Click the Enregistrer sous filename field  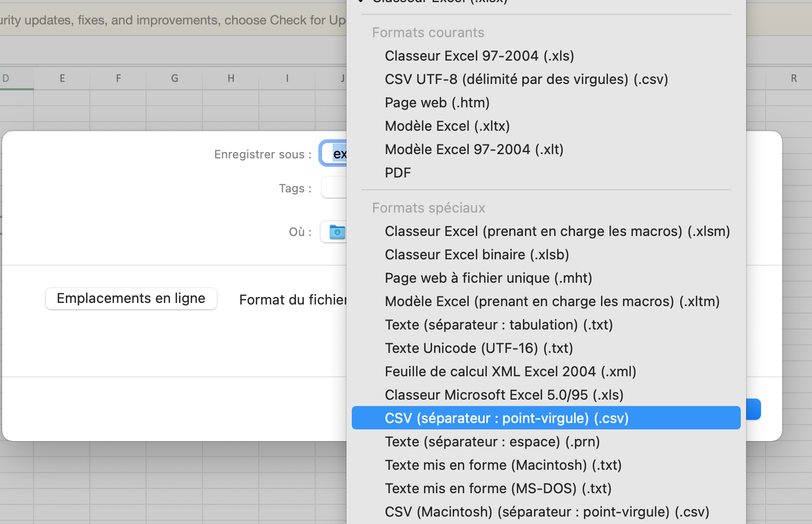[x=334, y=154]
